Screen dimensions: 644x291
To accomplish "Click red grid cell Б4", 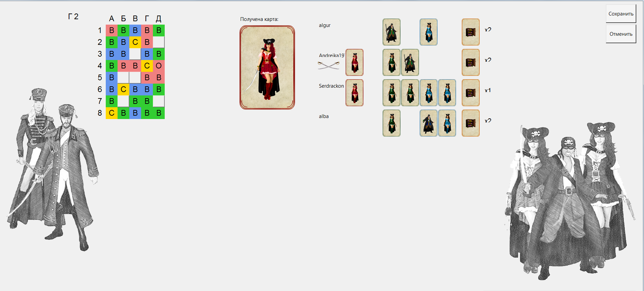I will (123, 66).
